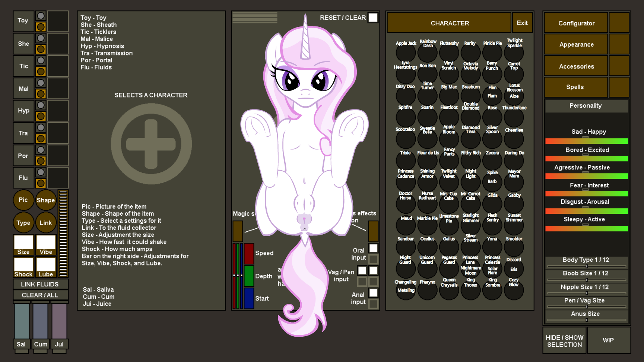
Task: Select the Queen Chrysalis character circle
Action: [x=449, y=290]
